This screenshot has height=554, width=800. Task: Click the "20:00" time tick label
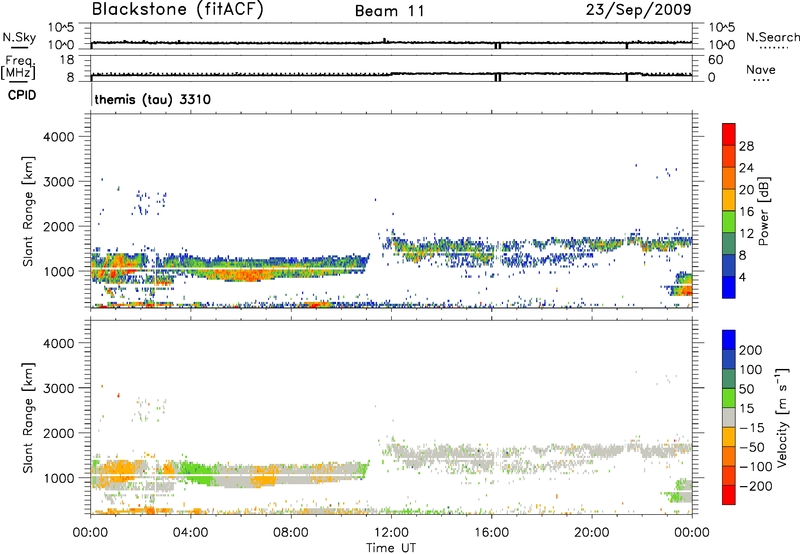(x=592, y=533)
